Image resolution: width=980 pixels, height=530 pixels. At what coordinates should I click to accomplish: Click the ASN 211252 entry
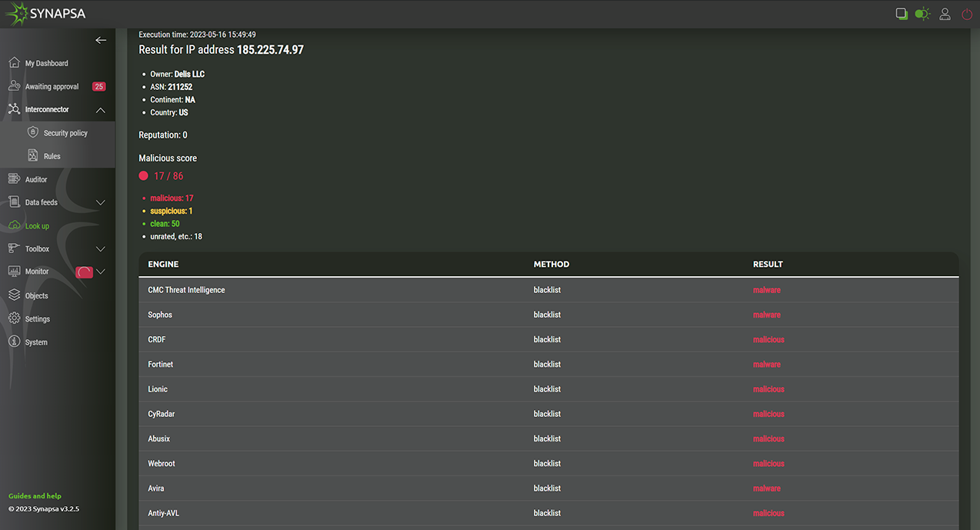pos(171,87)
